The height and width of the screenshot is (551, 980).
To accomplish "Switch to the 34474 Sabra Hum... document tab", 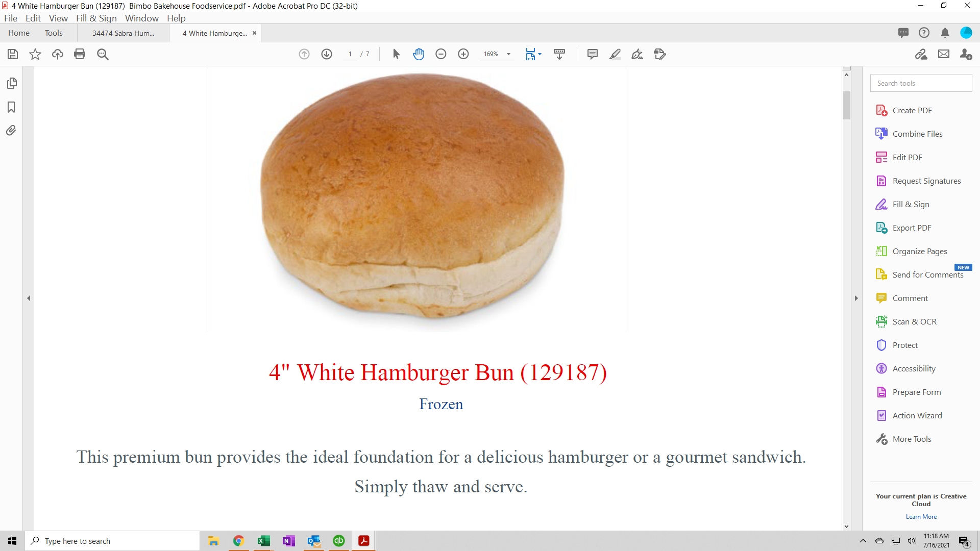I will 123,33.
